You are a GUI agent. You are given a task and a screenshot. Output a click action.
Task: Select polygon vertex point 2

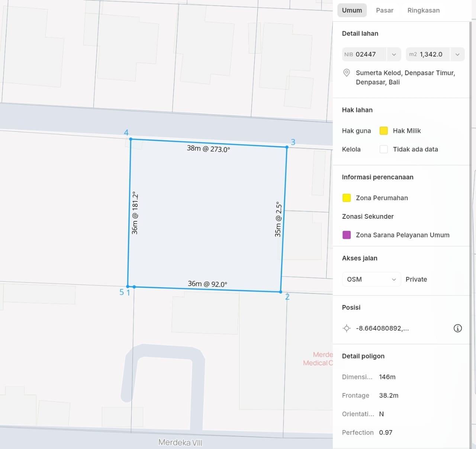coord(281,292)
